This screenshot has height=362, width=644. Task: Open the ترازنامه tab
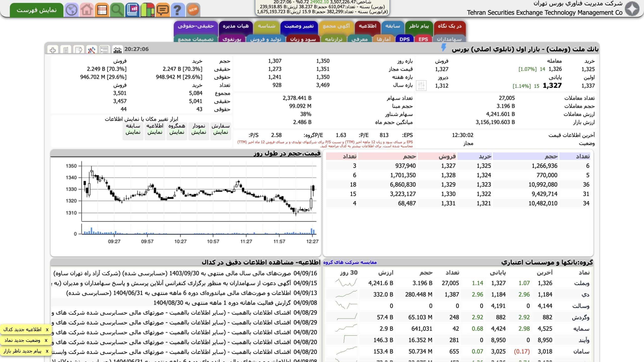(334, 39)
